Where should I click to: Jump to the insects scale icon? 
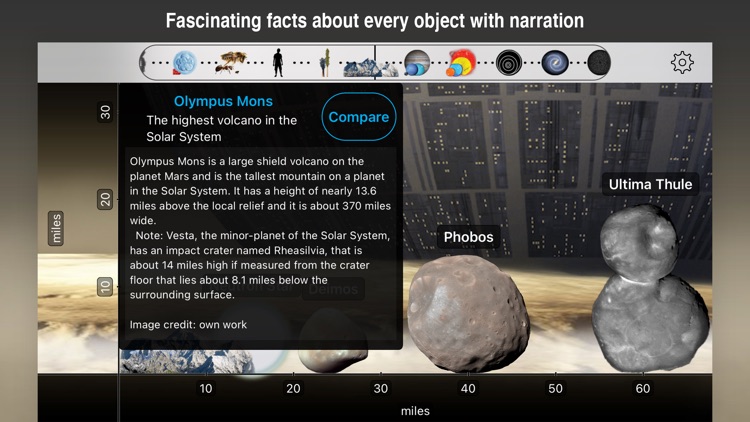(230, 63)
